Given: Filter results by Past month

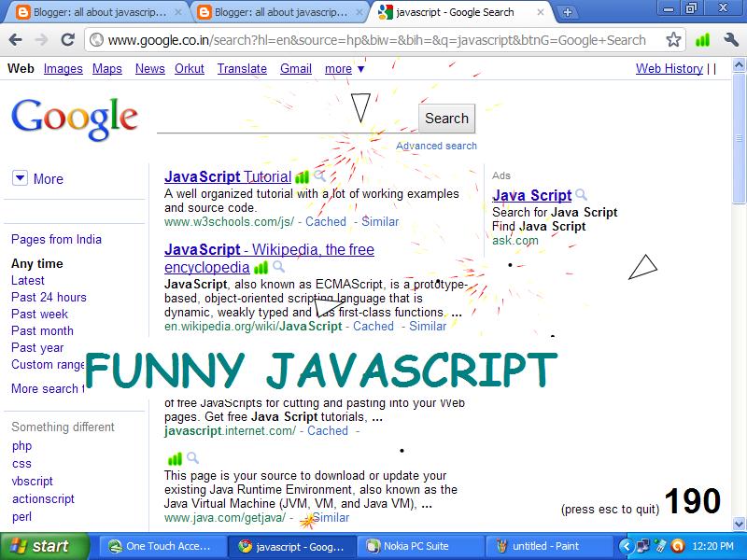Looking at the screenshot, I should pos(41,330).
